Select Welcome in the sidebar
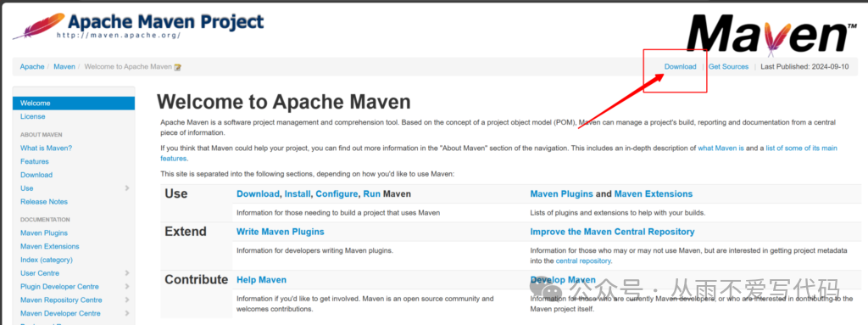868x325 pixels. (x=74, y=104)
